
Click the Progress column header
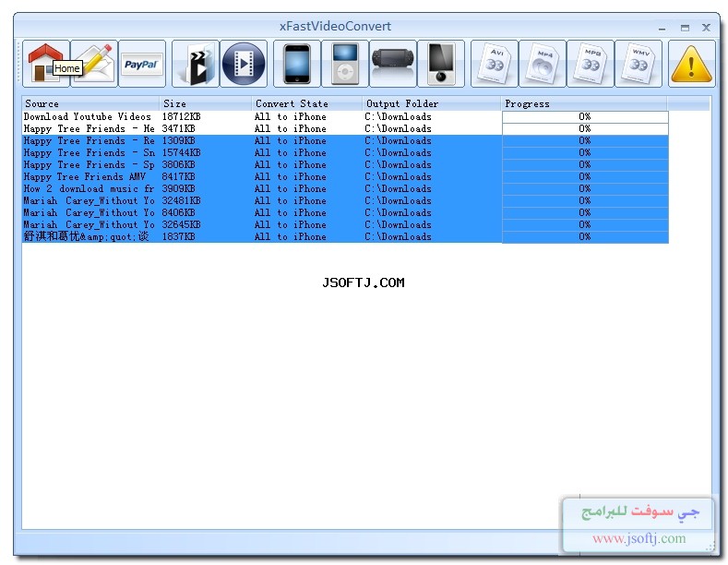coord(584,103)
